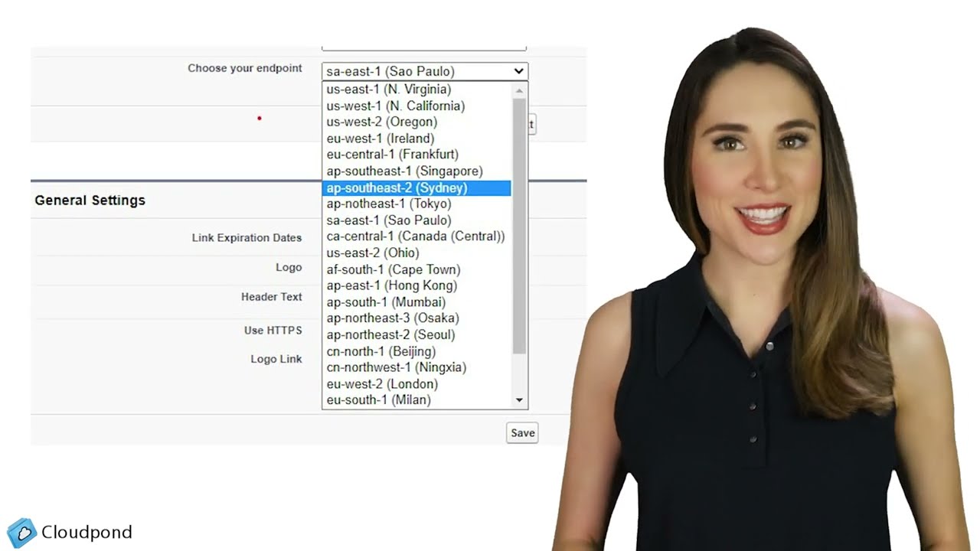Select ap-northeast-3 (Osaka) option
The height and width of the screenshot is (551, 980).
(x=416, y=318)
